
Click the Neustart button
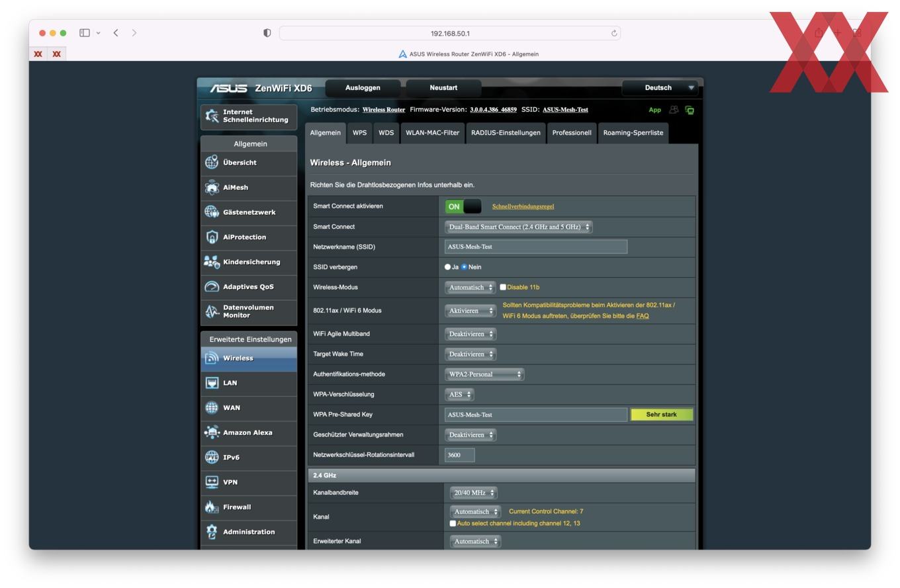(443, 88)
